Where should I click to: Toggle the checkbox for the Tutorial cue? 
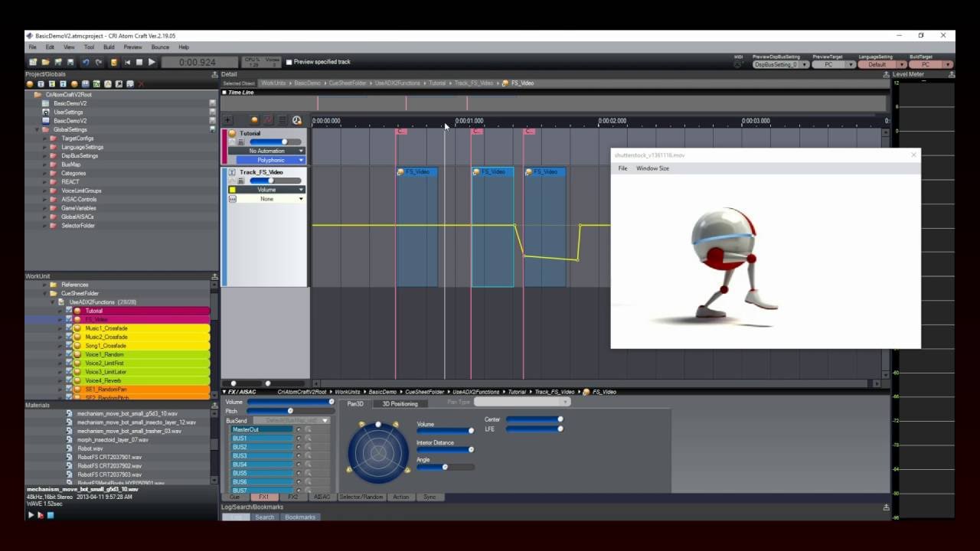coord(69,311)
